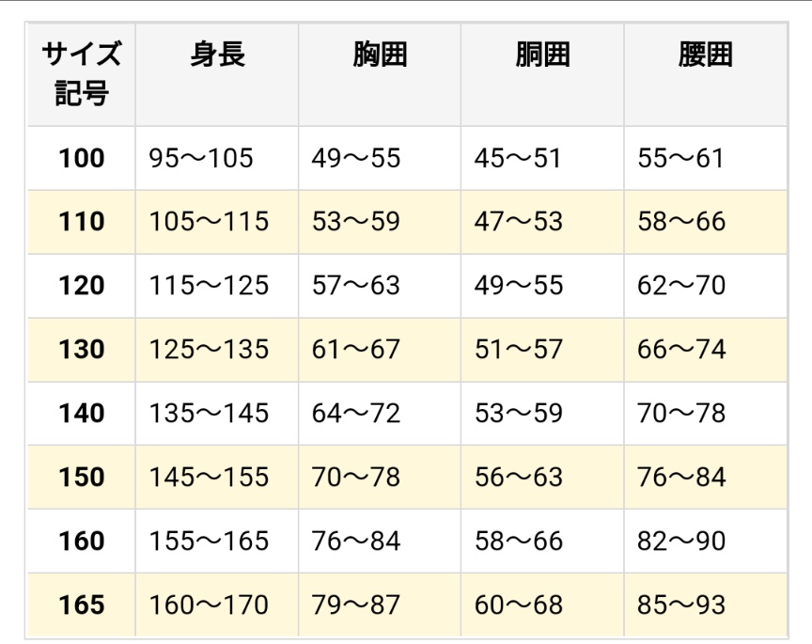The image size is (812, 644).
Task: Click the サイズ記号 column header
Action: [x=82, y=74]
